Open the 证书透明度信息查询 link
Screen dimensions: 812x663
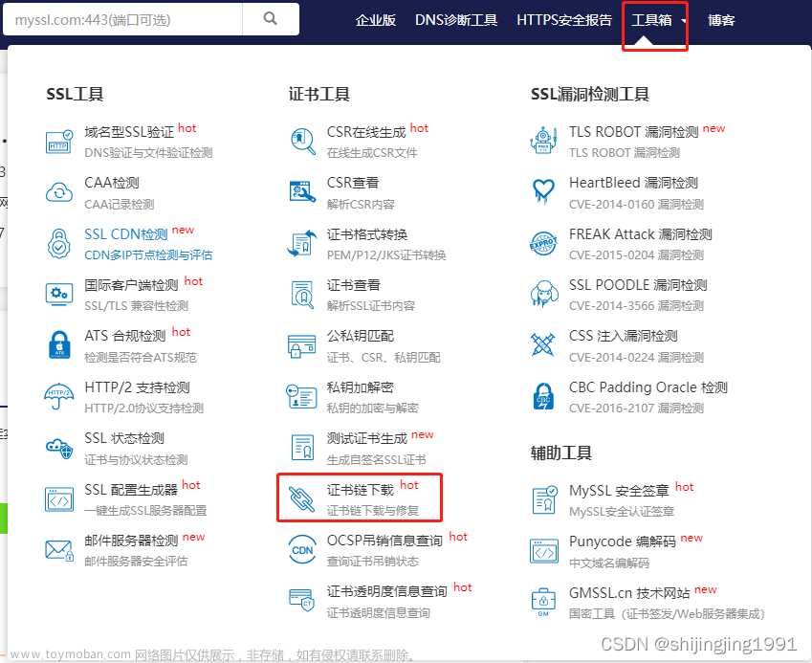pyautogui.click(x=386, y=591)
